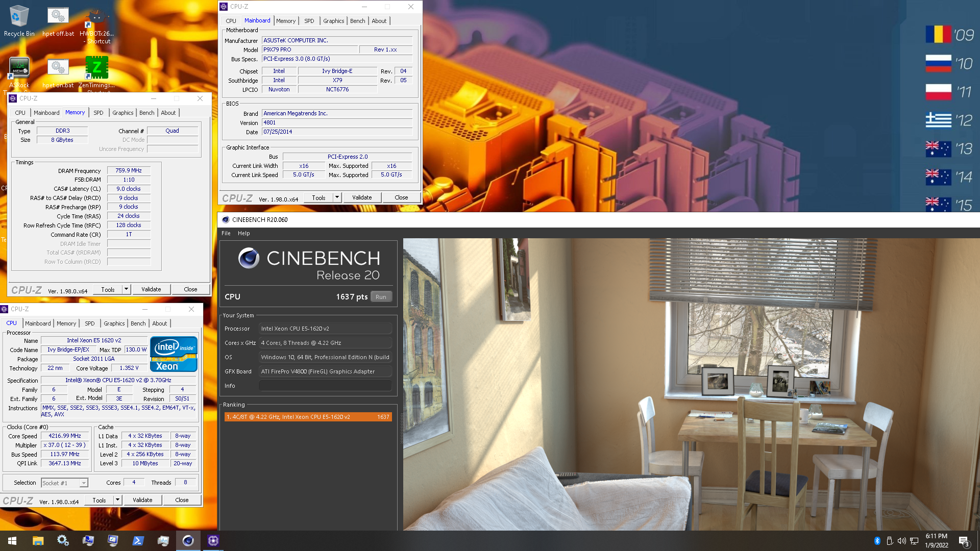
Task: Open File Explorer from taskbar
Action: pyautogui.click(x=38, y=541)
